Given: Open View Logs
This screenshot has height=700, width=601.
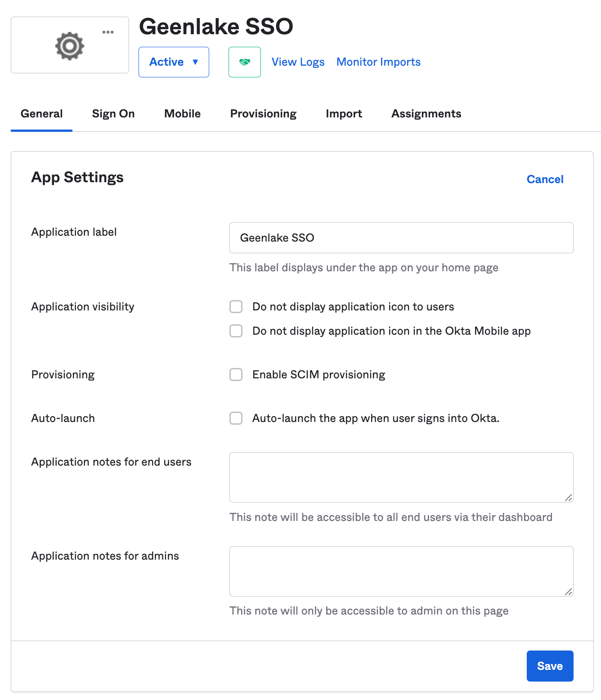Looking at the screenshot, I should click(x=298, y=62).
